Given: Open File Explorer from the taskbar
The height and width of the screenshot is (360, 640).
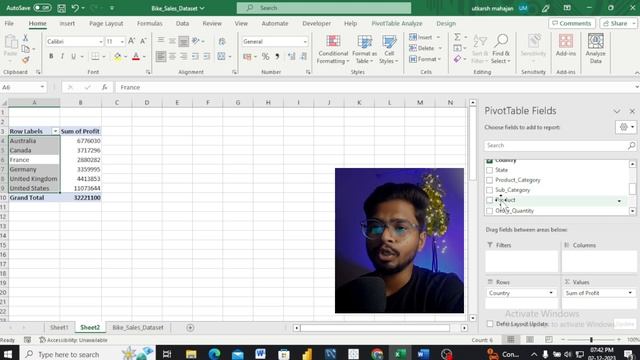Looking at the screenshot, I should pos(191,354).
